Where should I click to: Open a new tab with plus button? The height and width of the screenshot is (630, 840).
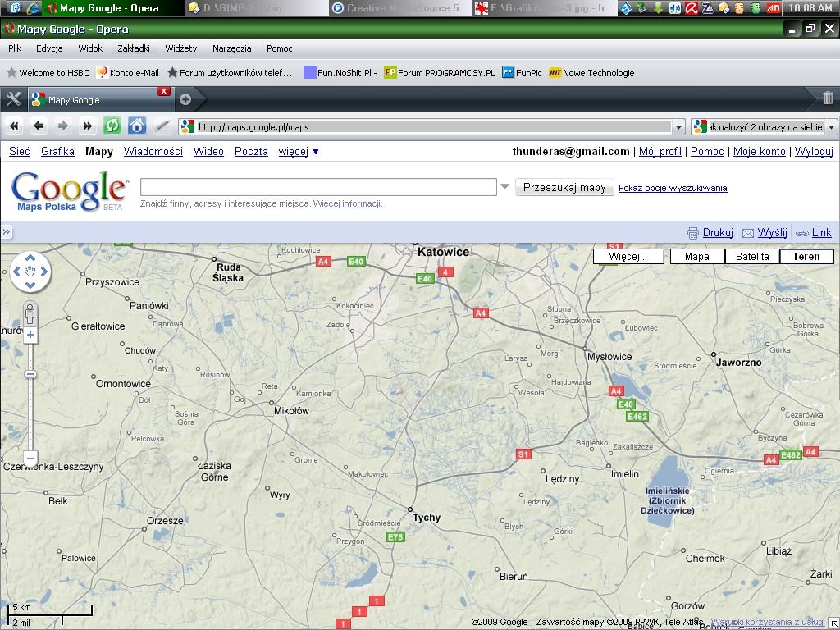[185, 99]
